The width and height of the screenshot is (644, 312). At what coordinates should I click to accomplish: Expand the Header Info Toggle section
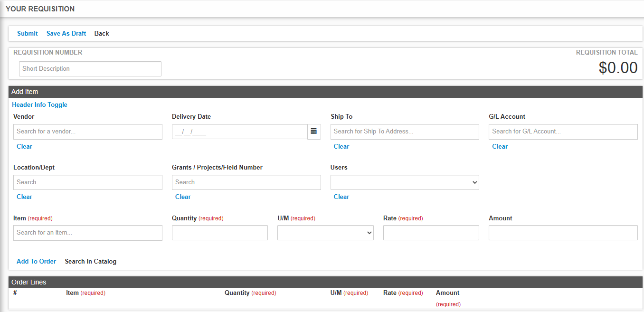click(x=39, y=104)
